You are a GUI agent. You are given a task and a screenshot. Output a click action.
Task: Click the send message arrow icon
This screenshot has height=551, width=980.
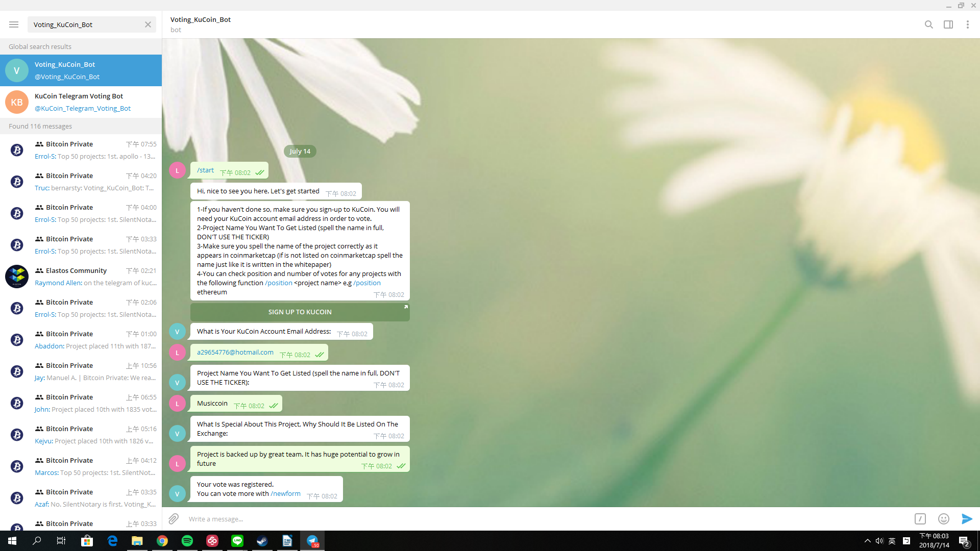coord(967,519)
